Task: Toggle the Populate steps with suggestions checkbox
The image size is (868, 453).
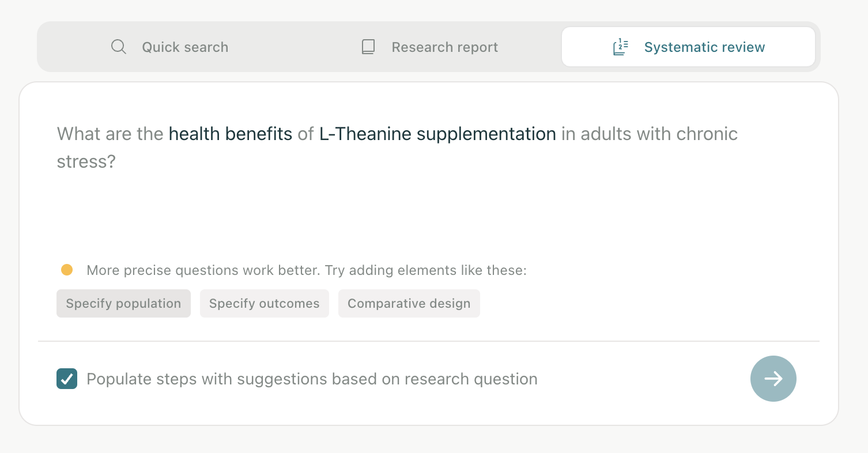Action: [67, 379]
